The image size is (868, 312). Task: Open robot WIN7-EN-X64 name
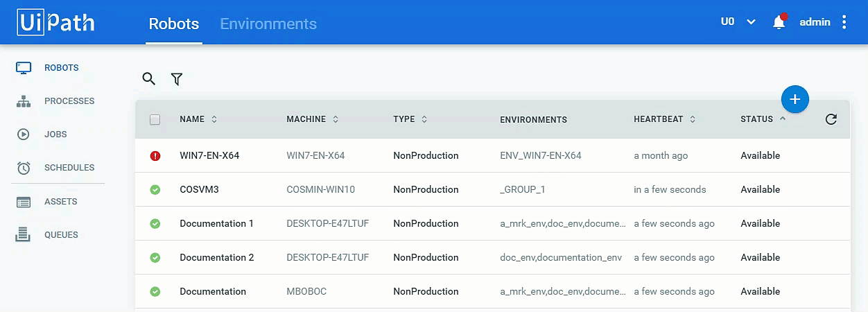pos(209,156)
